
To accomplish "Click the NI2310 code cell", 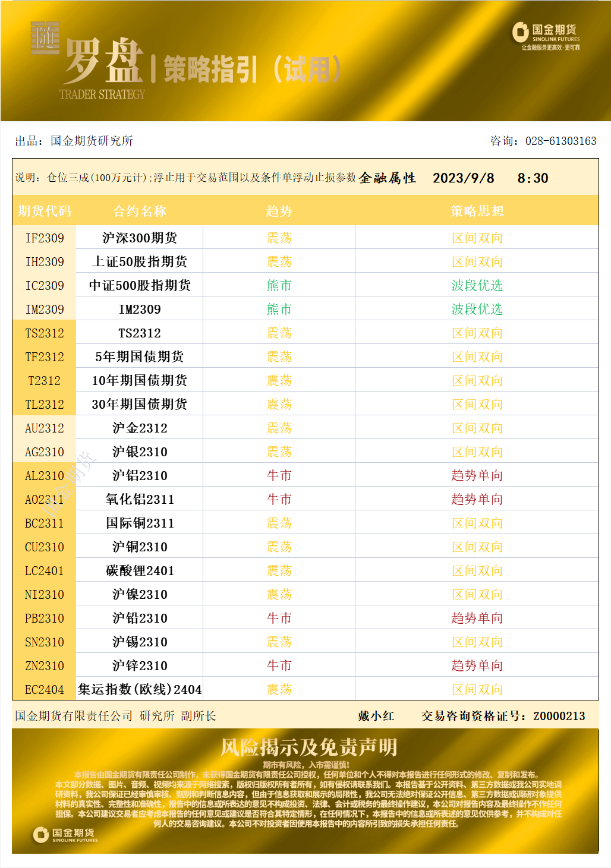I will tap(45, 594).
